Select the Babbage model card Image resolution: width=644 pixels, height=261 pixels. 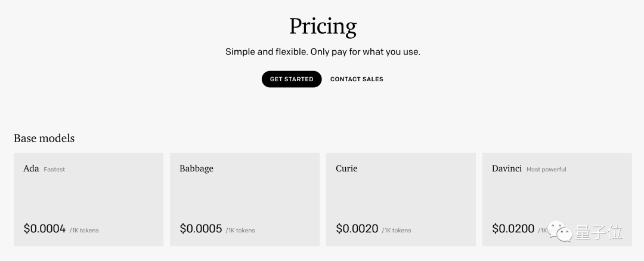(245, 199)
